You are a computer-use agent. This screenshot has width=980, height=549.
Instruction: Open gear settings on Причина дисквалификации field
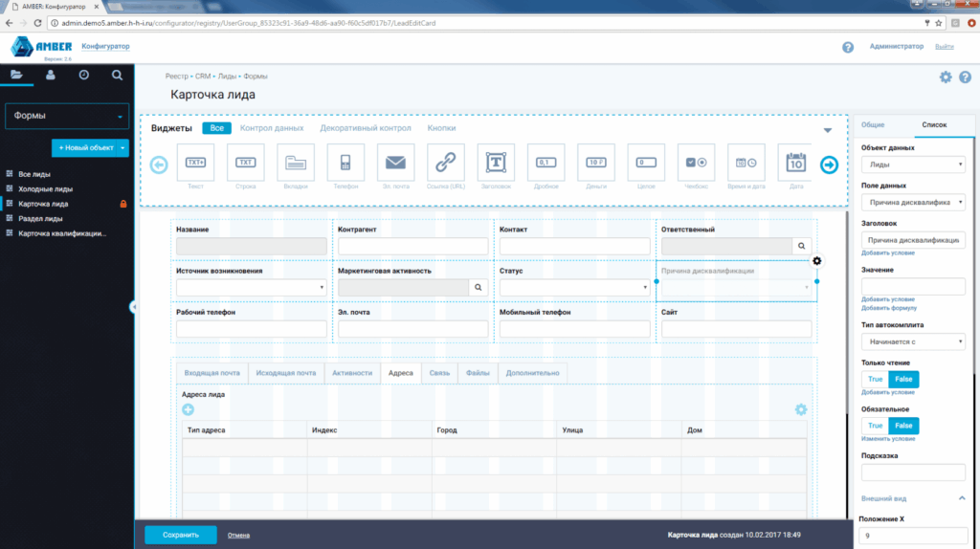[817, 261]
